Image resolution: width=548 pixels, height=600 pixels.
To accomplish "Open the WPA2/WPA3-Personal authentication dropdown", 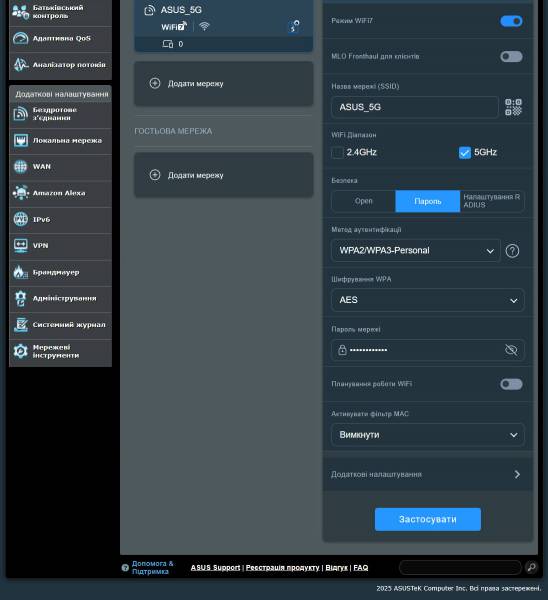I will point(416,251).
